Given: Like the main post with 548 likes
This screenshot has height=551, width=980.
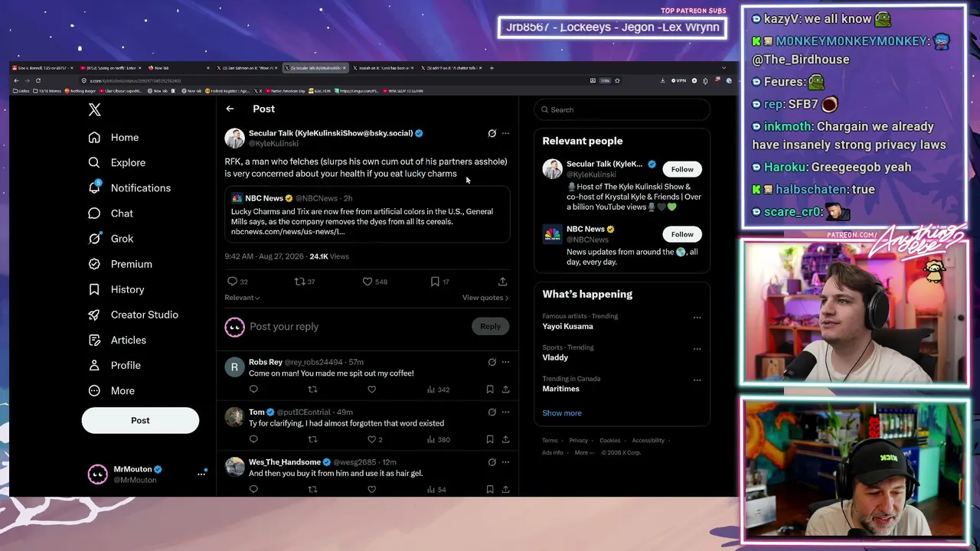Looking at the screenshot, I should click(x=375, y=282).
